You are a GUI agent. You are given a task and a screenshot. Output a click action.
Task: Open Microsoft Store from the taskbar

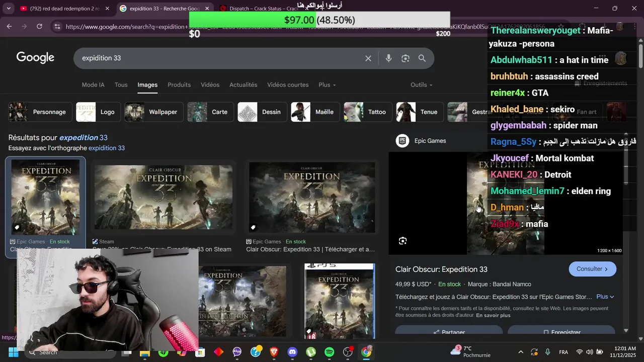pos(200,352)
